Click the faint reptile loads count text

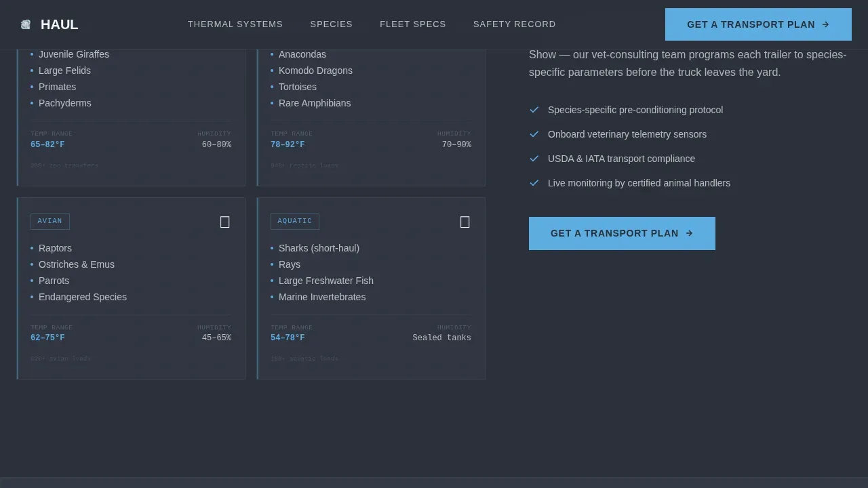(304, 165)
